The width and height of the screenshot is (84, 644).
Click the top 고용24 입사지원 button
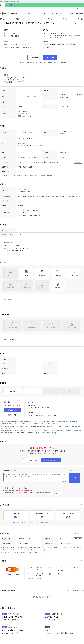50,58
